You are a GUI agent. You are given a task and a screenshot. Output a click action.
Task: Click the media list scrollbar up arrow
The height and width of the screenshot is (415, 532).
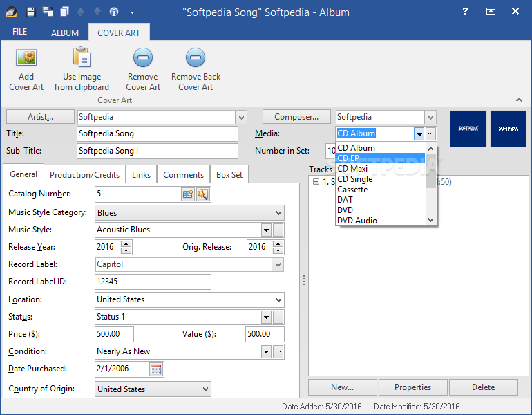pos(431,149)
